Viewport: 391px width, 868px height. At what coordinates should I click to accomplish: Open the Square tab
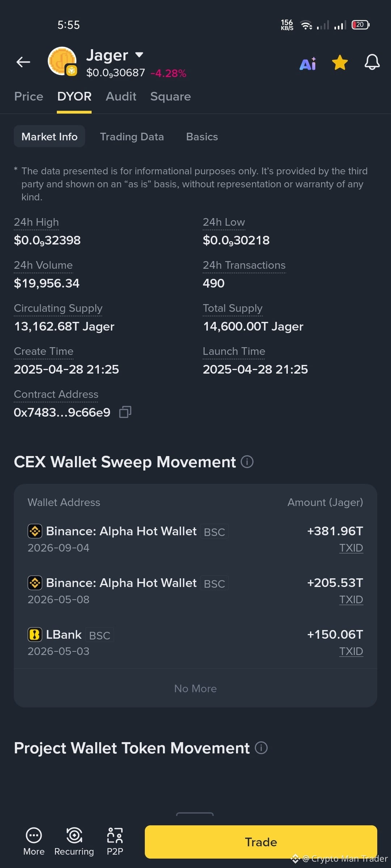coord(171,97)
